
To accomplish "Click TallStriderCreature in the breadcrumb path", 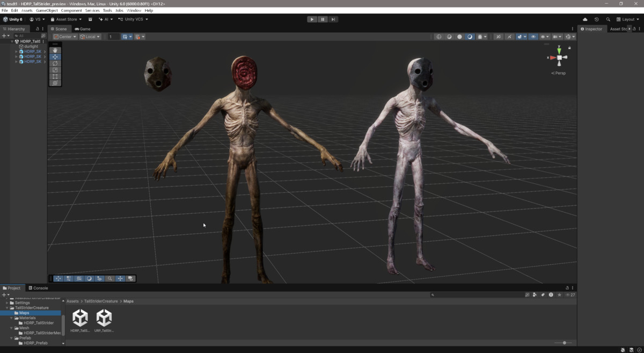I will (x=101, y=301).
